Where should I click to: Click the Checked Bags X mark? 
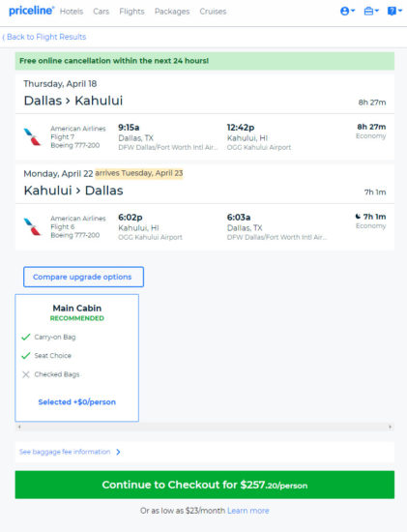pos(26,374)
